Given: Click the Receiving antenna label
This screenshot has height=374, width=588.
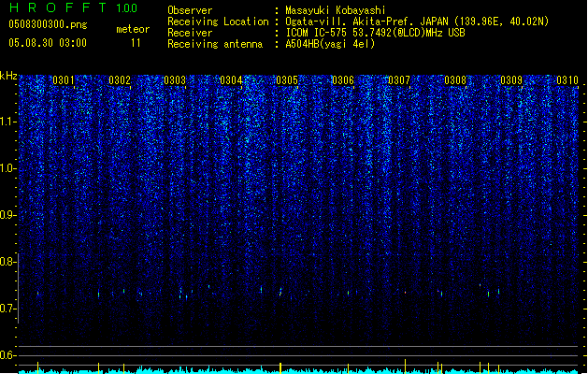Looking at the screenshot, I should (x=215, y=44).
